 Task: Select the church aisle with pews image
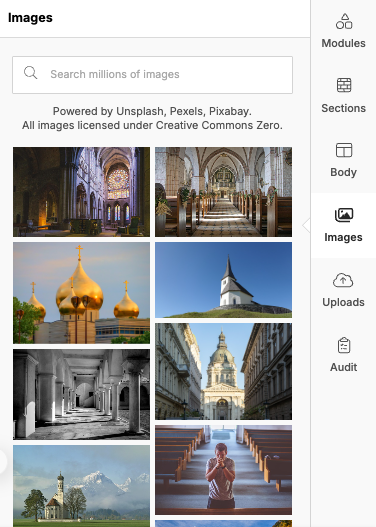(x=223, y=192)
